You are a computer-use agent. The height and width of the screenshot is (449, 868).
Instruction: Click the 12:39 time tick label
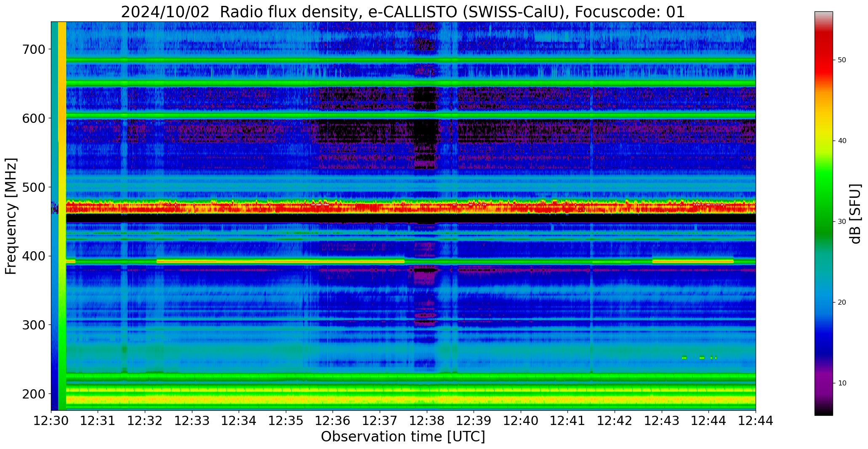pyautogui.click(x=474, y=421)
